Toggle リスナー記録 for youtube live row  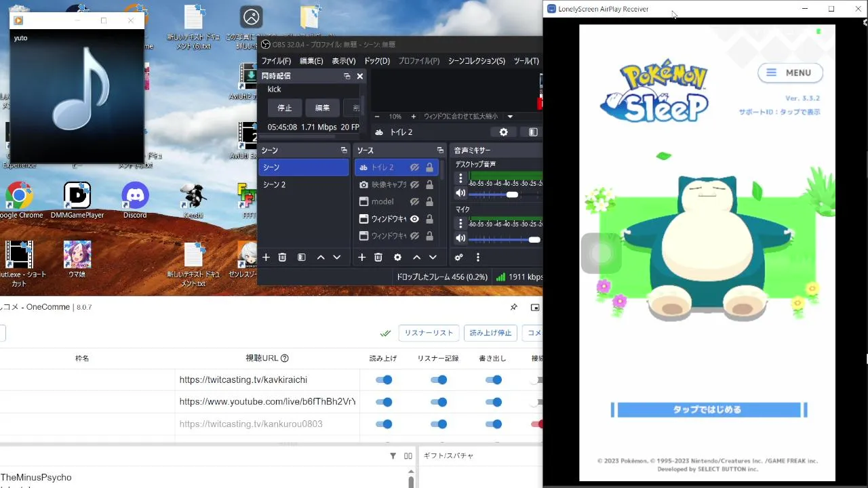(x=439, y=402)
